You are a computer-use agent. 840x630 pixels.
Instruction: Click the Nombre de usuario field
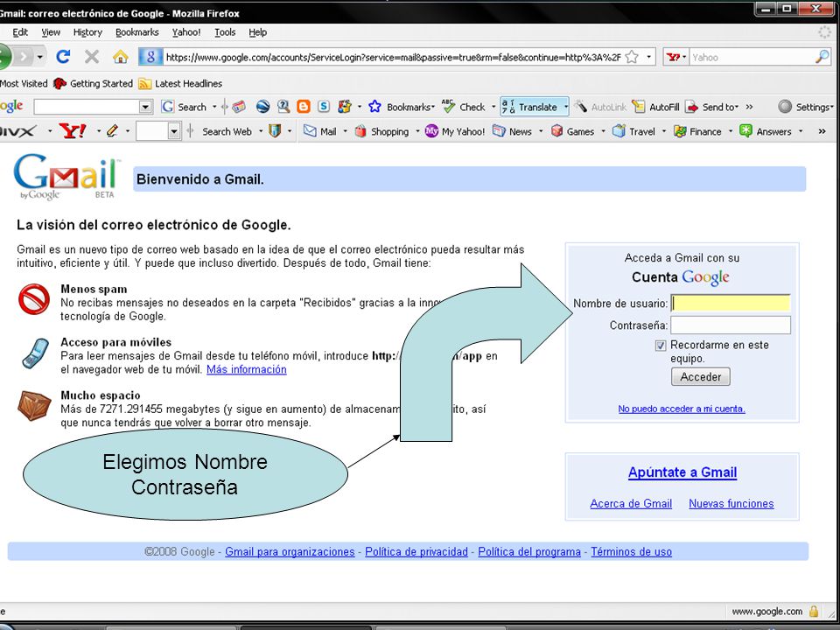[x=731, y=304]
